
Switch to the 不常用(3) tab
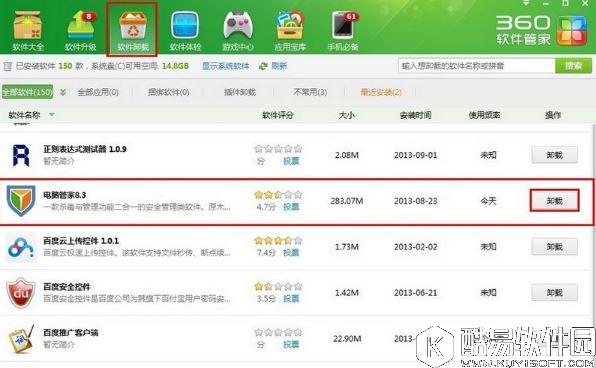(310, 92)
